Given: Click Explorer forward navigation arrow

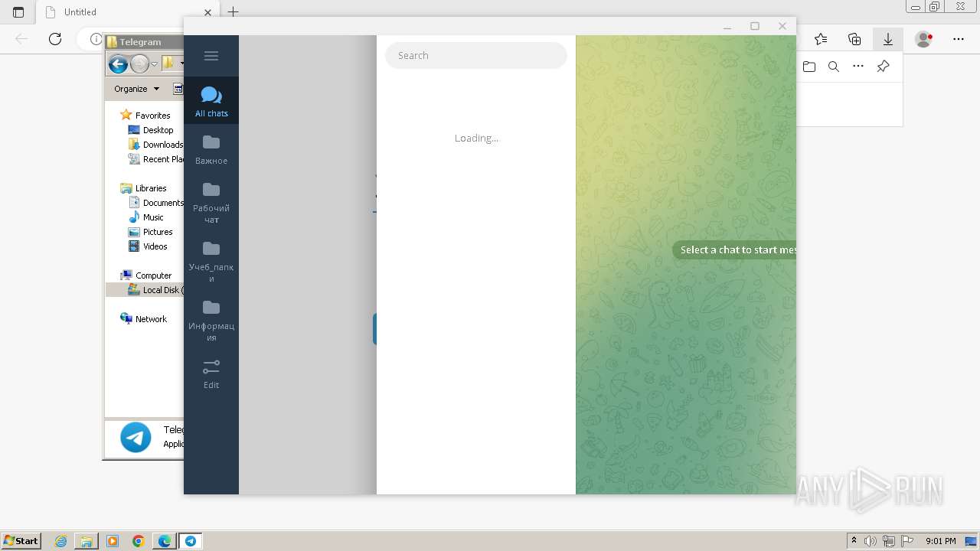Looking at the screenshot, I should (139, 64).
